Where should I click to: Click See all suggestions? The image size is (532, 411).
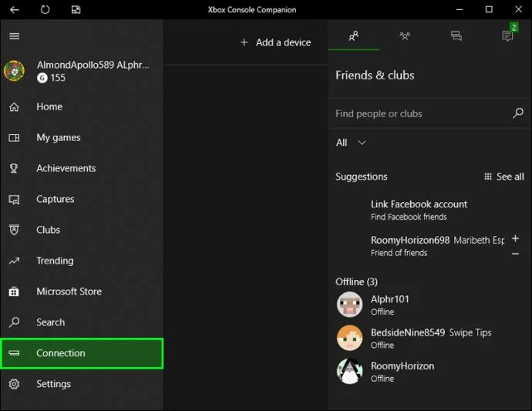(504, 177)
